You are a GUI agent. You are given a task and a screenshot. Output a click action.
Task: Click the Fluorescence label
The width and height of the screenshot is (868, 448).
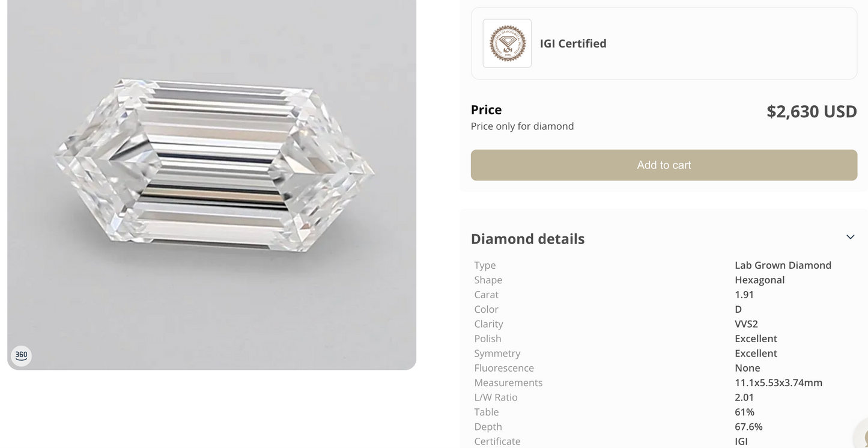coord(504,368)
